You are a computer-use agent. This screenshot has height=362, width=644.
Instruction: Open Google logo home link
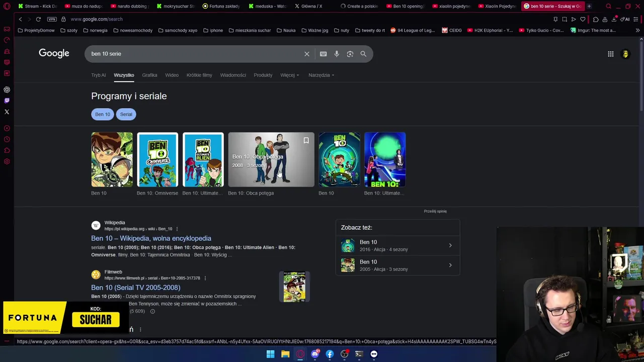click(x=54, y=53)
